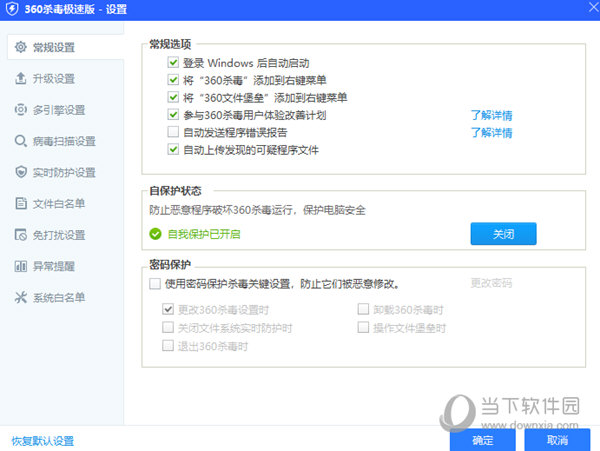
Task: Open the 多引擎设置 icon
Action: click(x=20, y=110)
